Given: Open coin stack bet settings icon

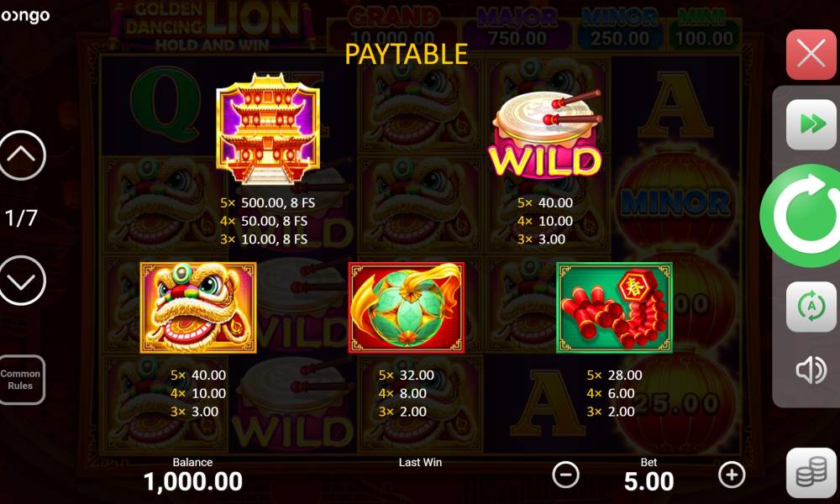Looking at the screenshot, I should point(811,472).
